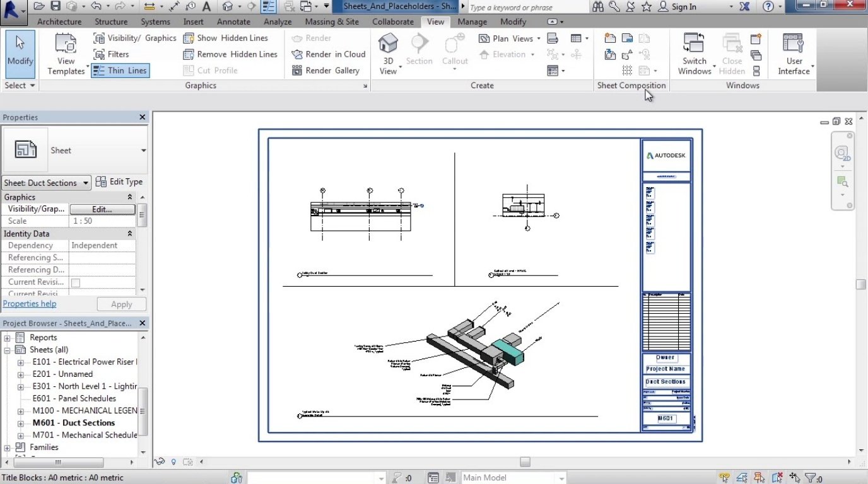The width and height of the screenshot is (868, 484).
Task: Click the drawing area's vertical scrollbar thumb
Action: tap(860, 285)
